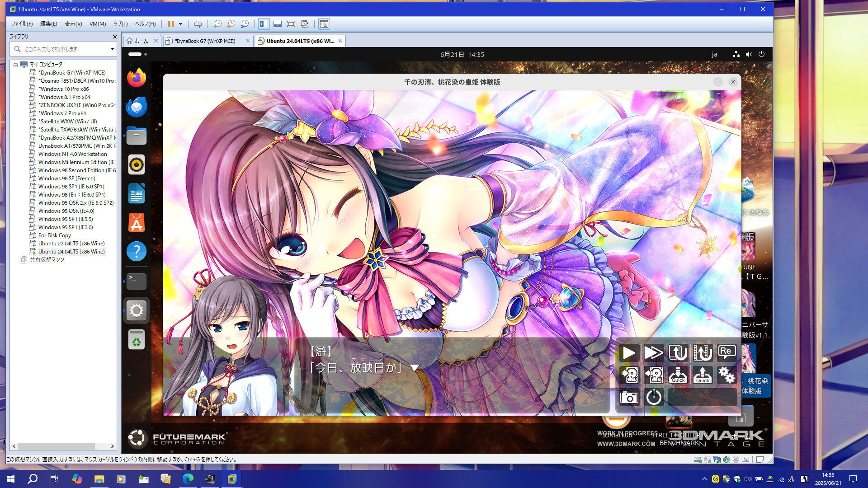The image size is (868, 488).
Task: Open the power options dropdown arrow
Action: (x=180, y=24)
